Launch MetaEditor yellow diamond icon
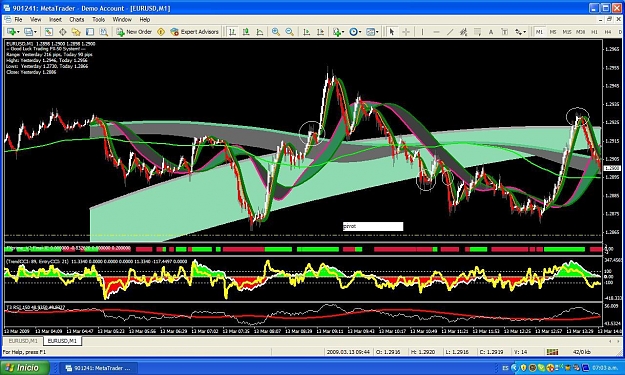The width and height of the screenshot is (625, 375). pos(161,32)
